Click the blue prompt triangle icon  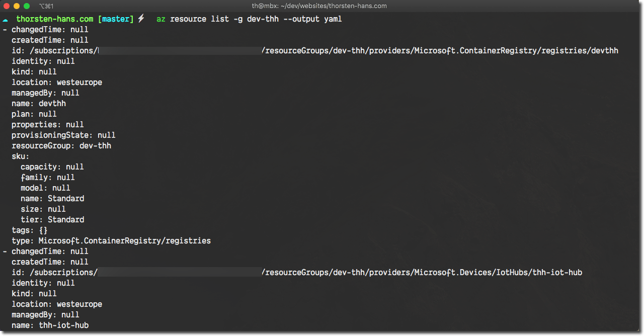tap(5, 19)
